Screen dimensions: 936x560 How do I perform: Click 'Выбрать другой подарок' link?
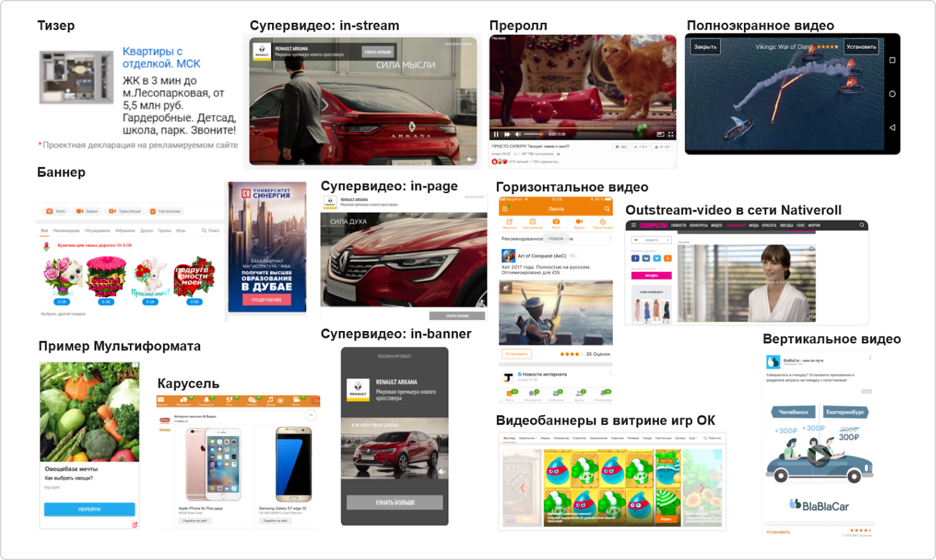[x=63, y=314]
